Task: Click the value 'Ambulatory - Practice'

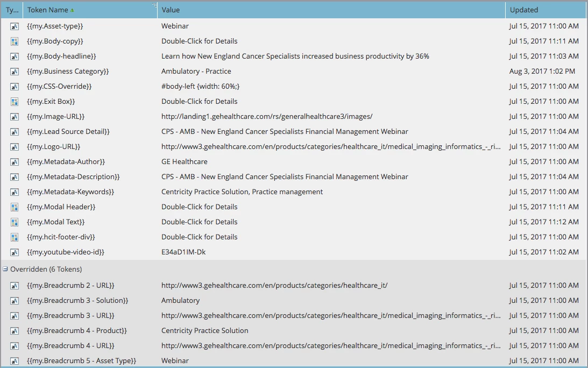Action: (x=196, y=71)
